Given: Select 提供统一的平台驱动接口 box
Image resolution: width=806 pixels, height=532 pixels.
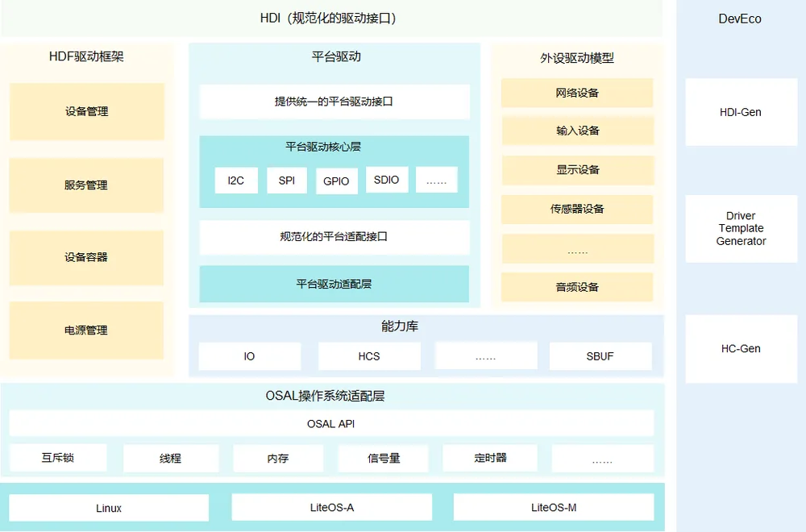Looking at the screenshot, I should pyautogui.click(x=334, y=102).
